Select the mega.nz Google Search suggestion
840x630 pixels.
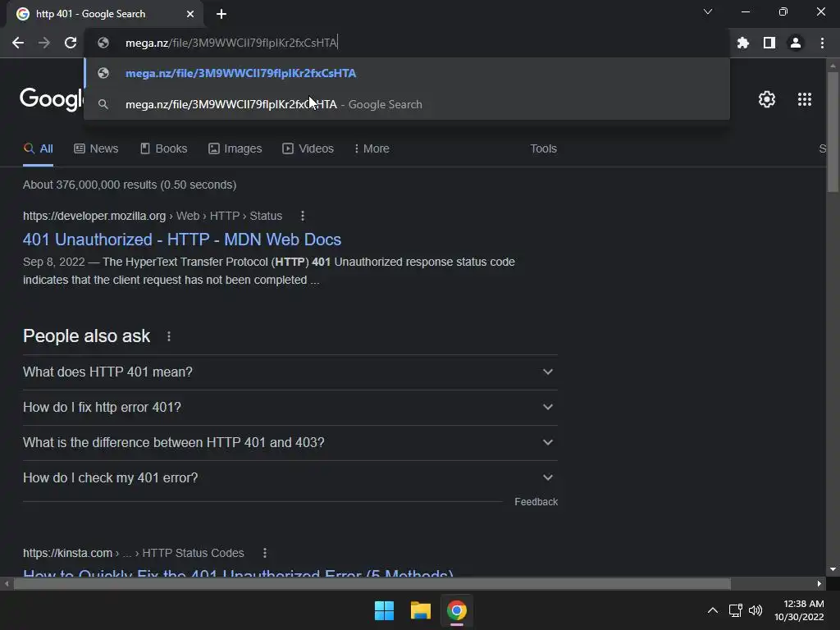click(x=407, y=104)
